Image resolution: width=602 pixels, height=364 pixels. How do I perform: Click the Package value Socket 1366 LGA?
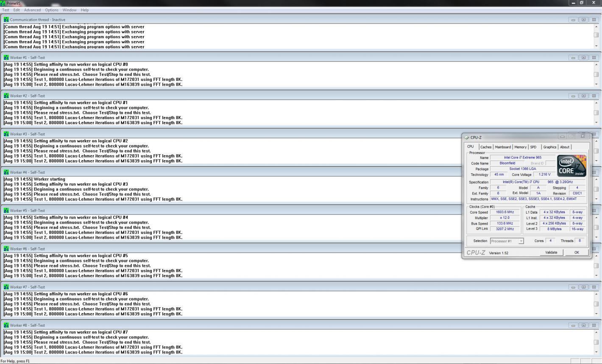(x=523, y=169)
